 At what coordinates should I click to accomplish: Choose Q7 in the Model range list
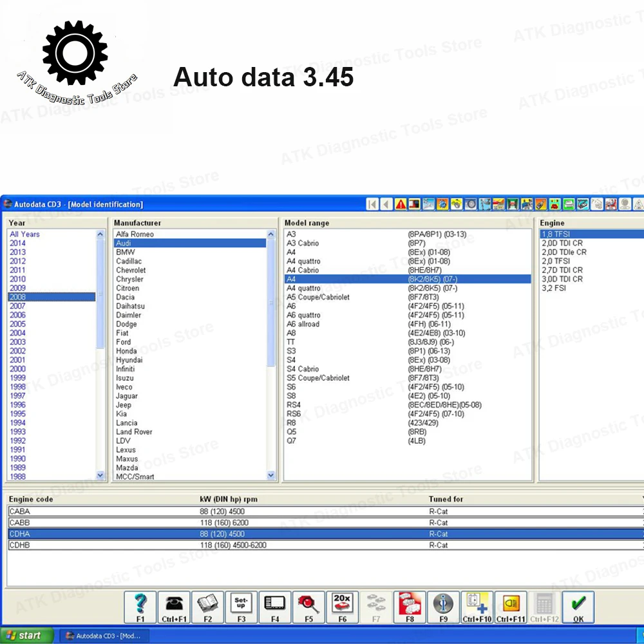(x=292, y=441)
